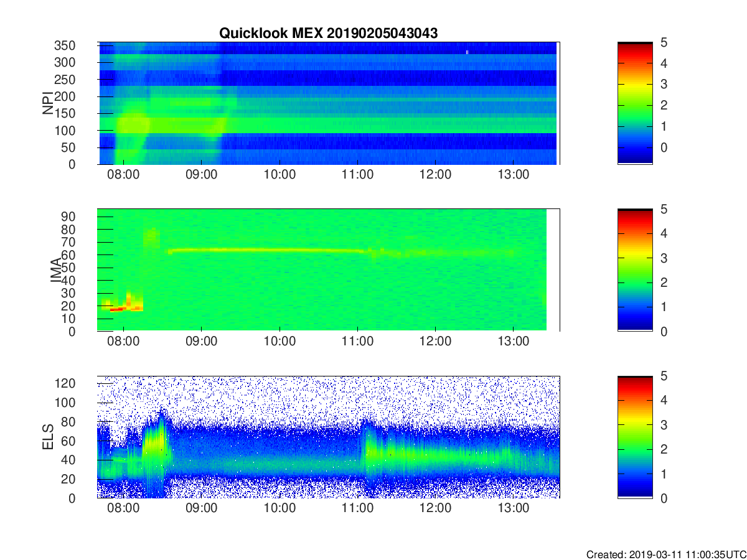Click the 3 label on ELS color bar
747x560 pixels.
point(664,425)
